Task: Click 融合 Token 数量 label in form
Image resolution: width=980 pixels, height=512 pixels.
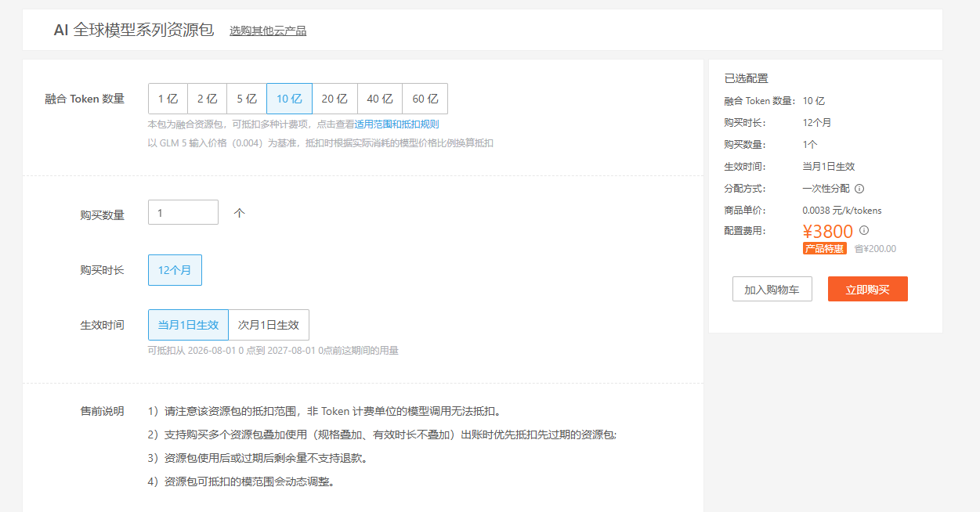Action: pyautogui.click(x=85, y=99)
